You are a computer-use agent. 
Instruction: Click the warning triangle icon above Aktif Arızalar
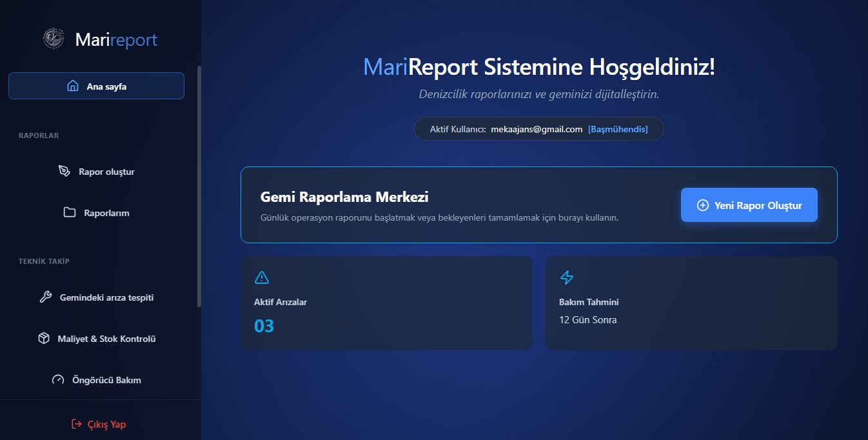[x=262, y=277]
